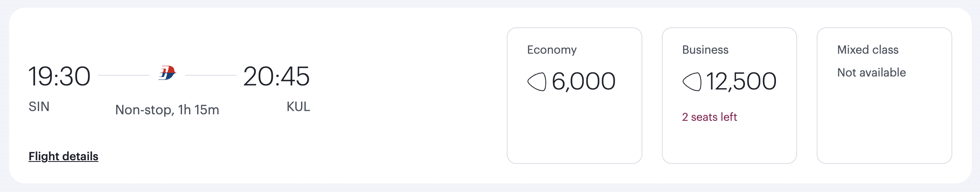Click the Malaysia Airlines logo icon
The image size is (980, 192).
coord(167,73)
